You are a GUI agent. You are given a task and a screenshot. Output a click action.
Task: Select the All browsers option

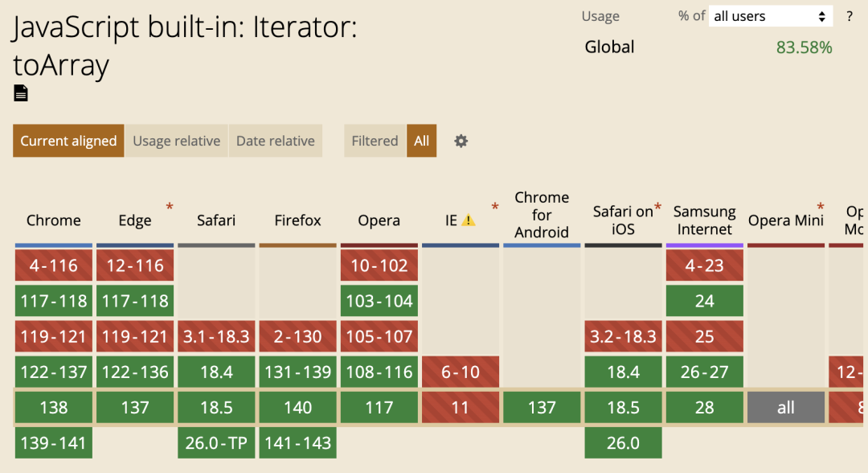pyautogui.click(x=421, y=141)
